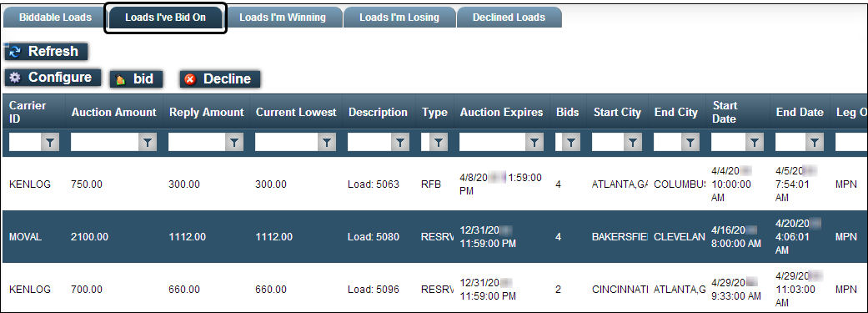Sort by the Auction Expires column header
The width and height of the screenshot is (868, 313).
click(501, 112)
